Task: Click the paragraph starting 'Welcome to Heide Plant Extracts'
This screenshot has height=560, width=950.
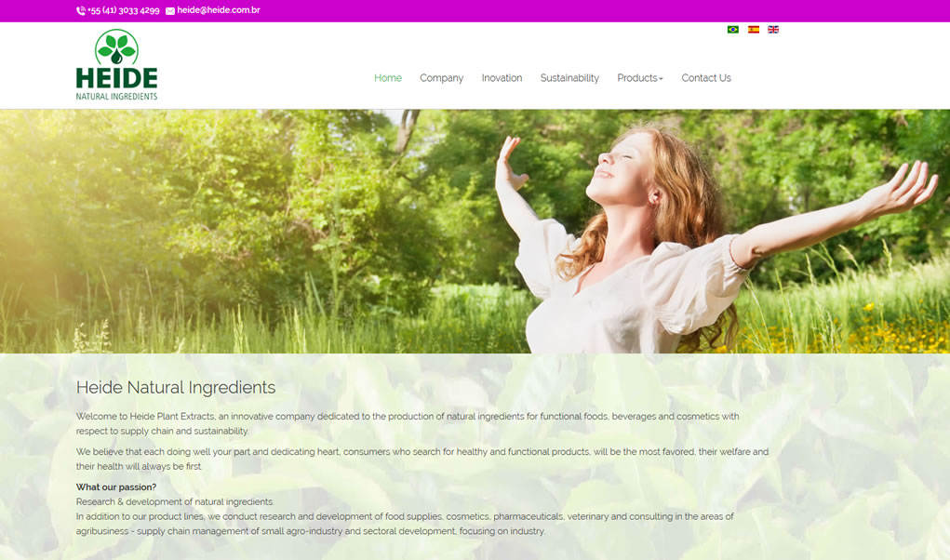Action: click(x=408, y=424)
